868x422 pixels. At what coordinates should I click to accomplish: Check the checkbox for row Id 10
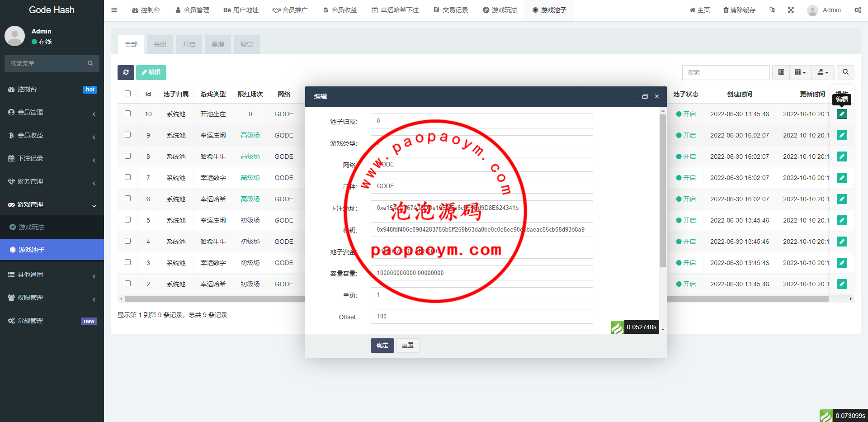(x=127, y=114)
